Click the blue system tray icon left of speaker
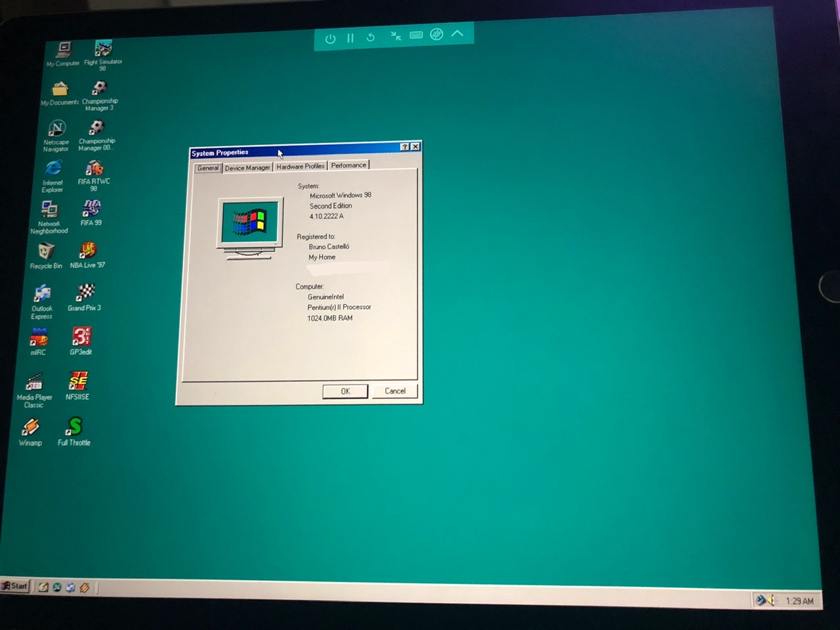This screenshot has width=840, height=630. pos(761,599)
